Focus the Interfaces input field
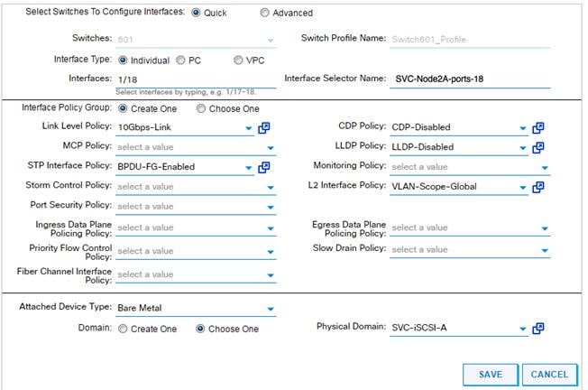 [x=196, y=79]
